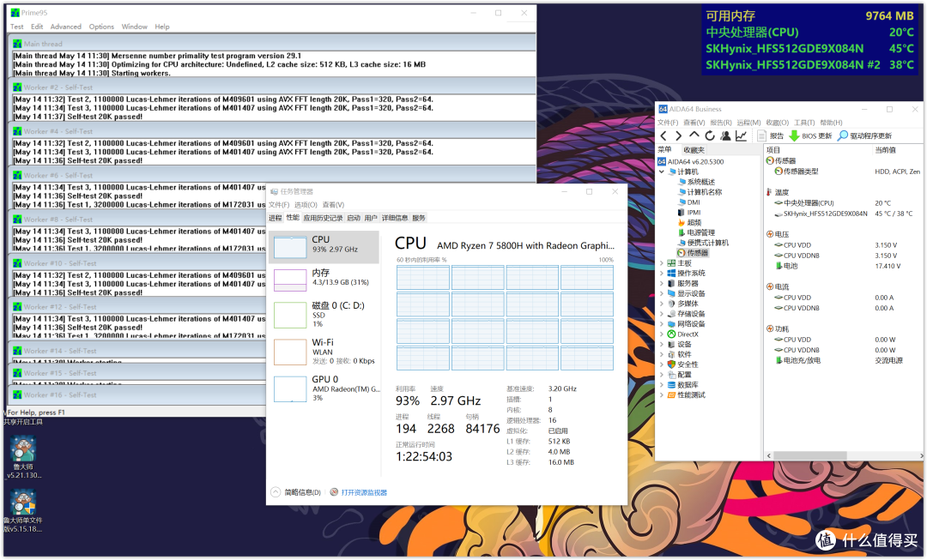This screenshot has width=927, height=560.
Task: Switch to 进程 tab in Task Manager
Action: tap(276, 218)
